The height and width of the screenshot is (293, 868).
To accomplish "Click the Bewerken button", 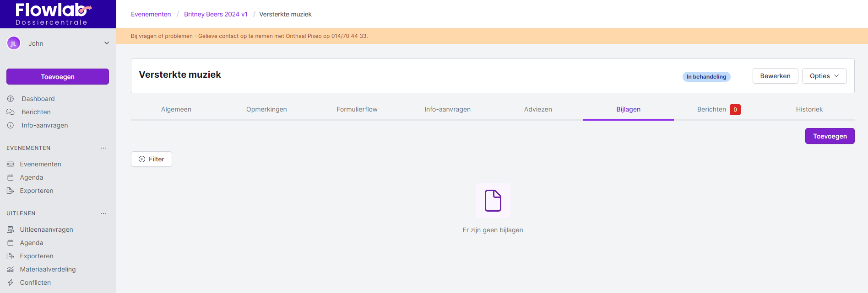I will click(775, 76).
